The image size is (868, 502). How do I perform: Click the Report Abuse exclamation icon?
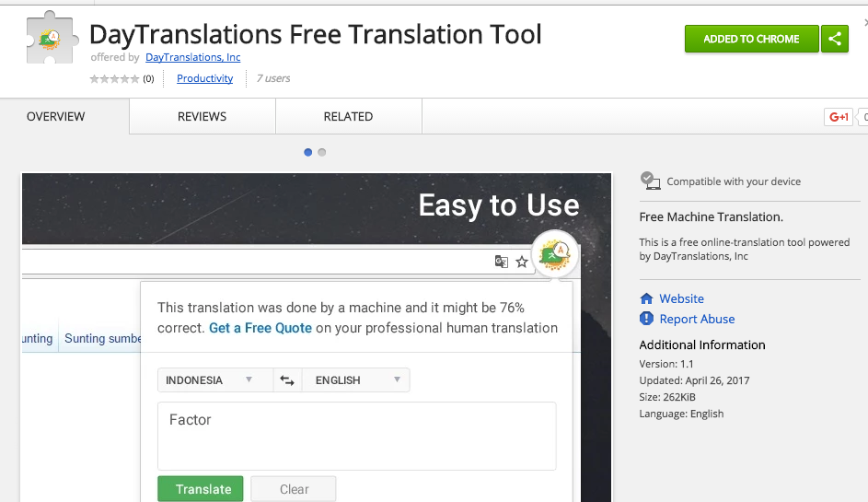click(646, 319)
